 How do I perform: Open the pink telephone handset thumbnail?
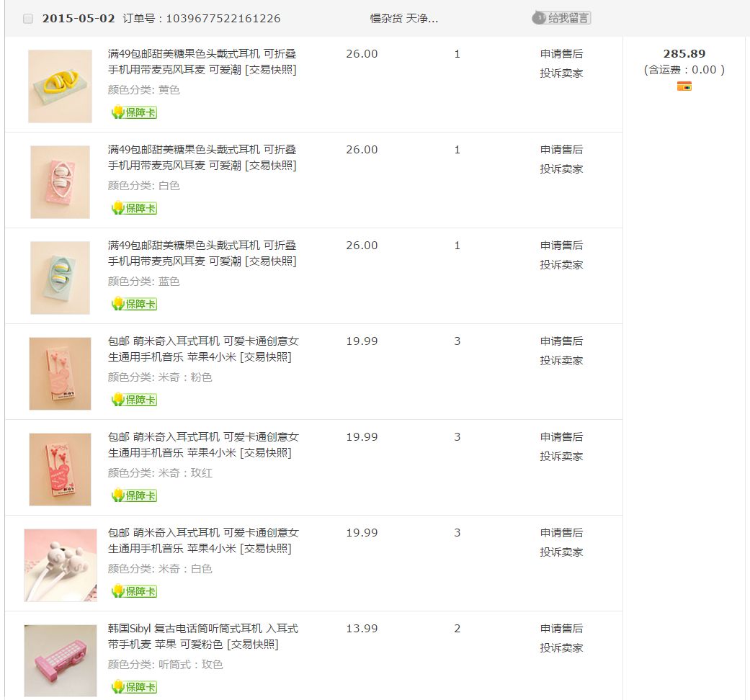[x=61, y=661]
